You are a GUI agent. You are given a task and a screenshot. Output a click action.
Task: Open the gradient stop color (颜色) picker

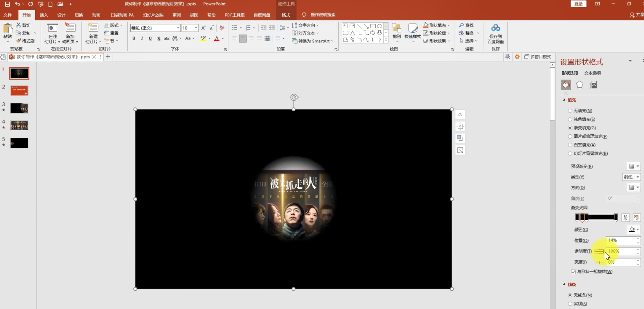(x=633, y=229)
